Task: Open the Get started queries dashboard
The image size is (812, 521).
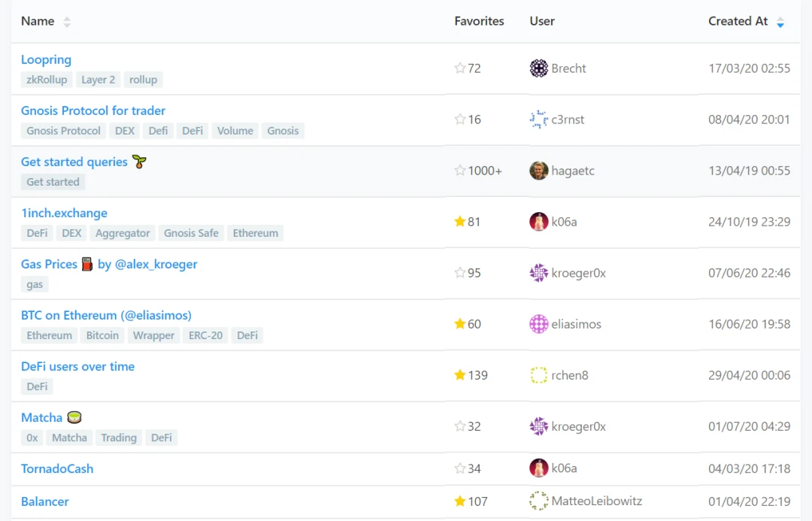Action: click(83, 162)
